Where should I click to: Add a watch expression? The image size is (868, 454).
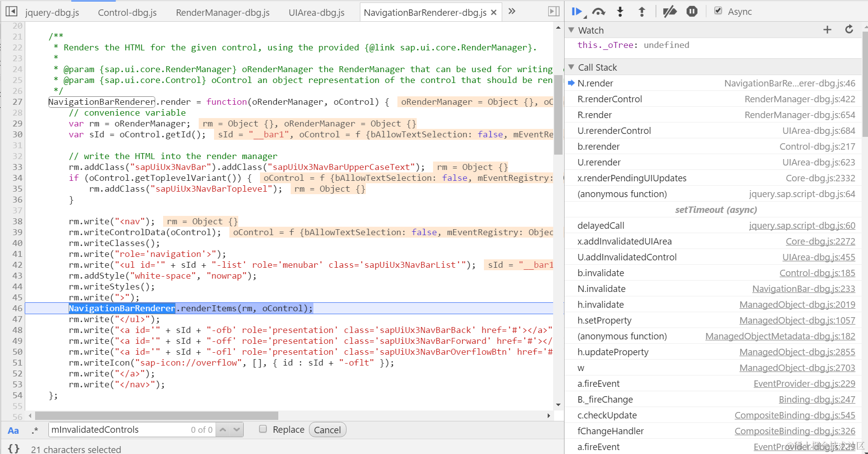[x=827, y=30]
